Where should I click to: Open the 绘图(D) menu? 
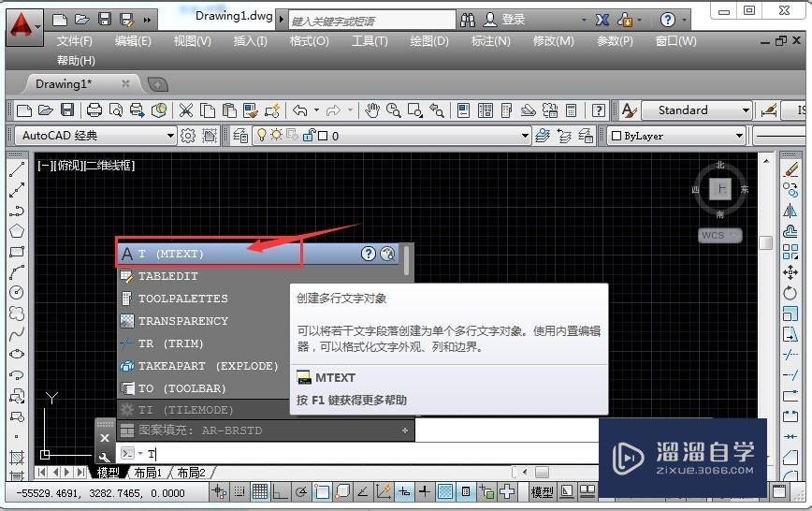[x=429, y=40]
